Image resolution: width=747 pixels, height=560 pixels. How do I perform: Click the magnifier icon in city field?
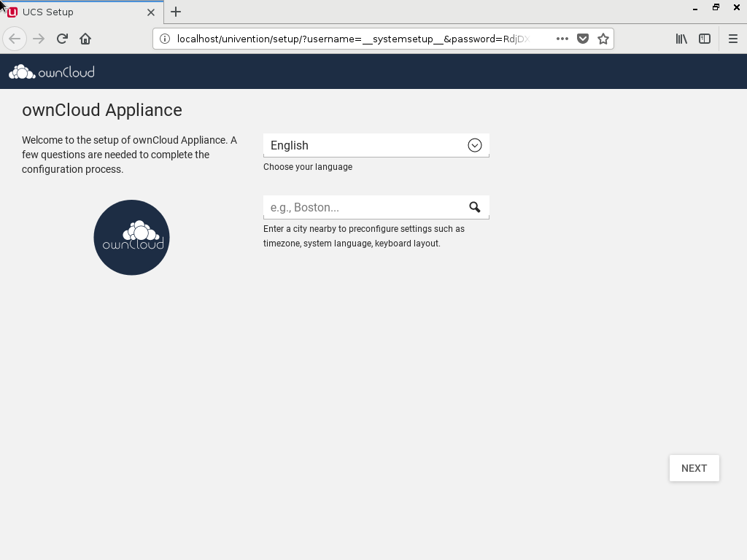(474, 208)
